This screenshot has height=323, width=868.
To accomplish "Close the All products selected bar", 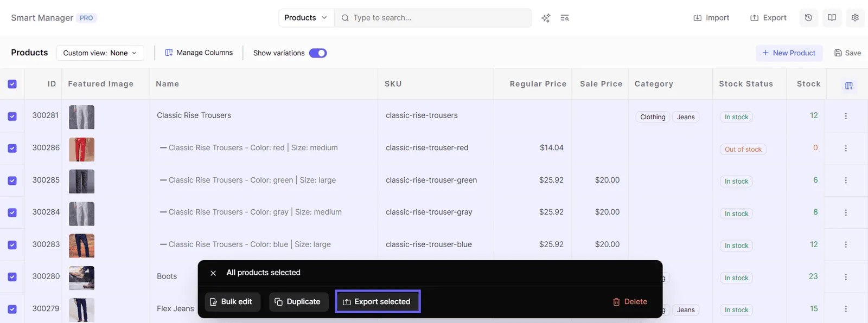I will click(x=213, y=273).
